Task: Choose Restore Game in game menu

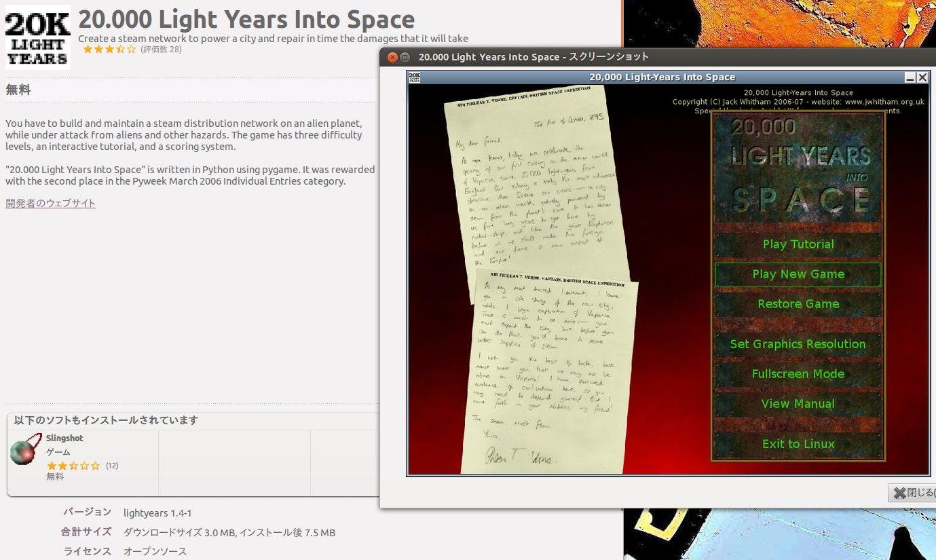Action: coord(798,304)
